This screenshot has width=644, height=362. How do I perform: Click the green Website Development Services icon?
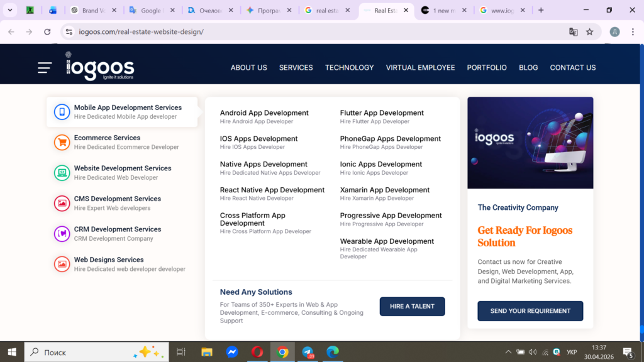pyautogui.click(x=62, y=173)
